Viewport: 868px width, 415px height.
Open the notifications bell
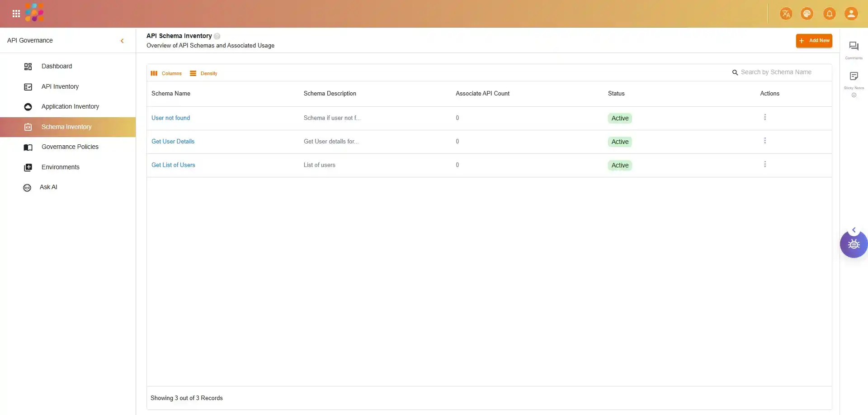click(x=829, y=14)
